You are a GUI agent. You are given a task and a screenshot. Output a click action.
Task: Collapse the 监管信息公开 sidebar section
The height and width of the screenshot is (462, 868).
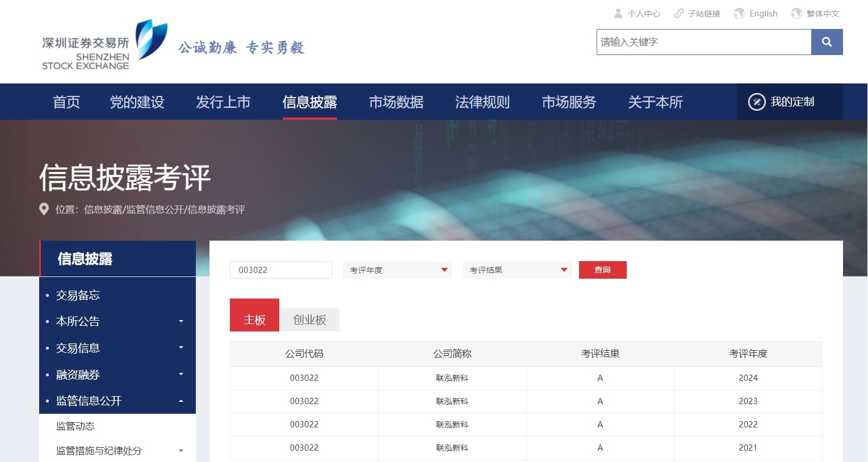pos(181,400)
